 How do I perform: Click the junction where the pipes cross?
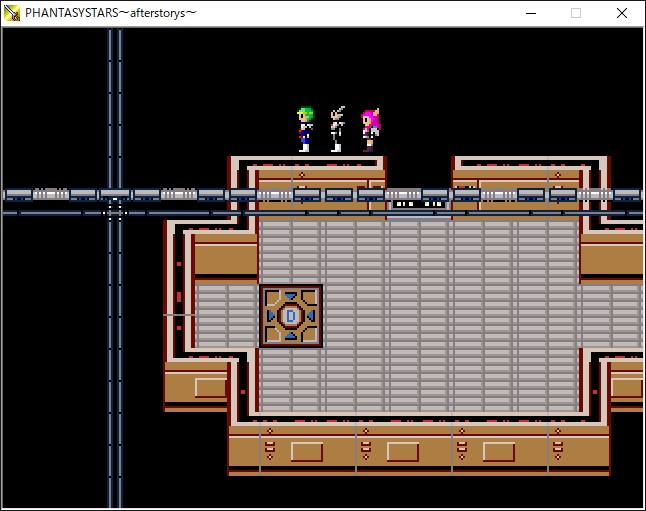tap(115, 209)
